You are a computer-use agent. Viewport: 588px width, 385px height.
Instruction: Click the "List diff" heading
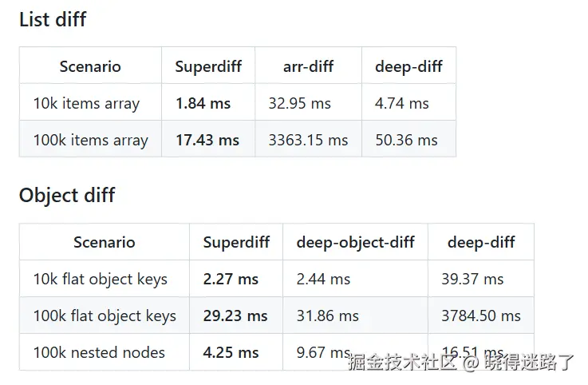pos(53,19)
